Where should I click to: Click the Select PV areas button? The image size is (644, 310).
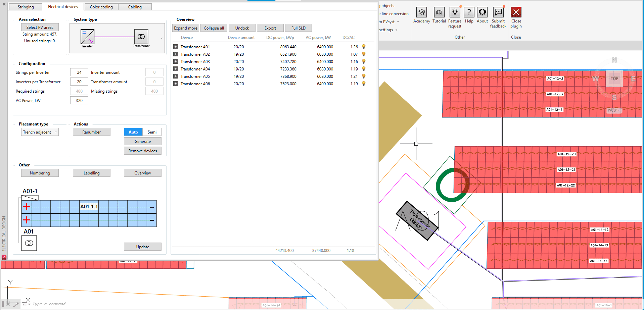point(40,27)
